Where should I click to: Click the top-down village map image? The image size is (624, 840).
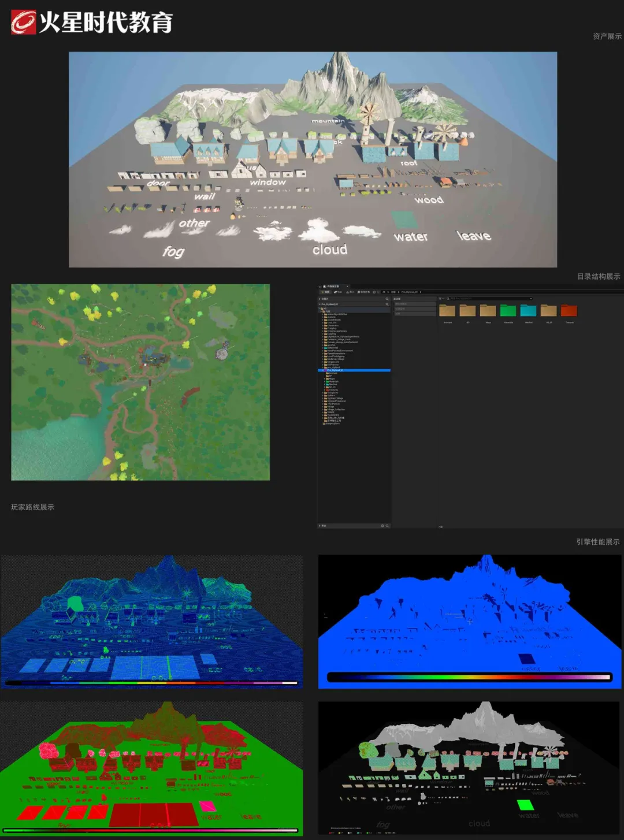140,382
